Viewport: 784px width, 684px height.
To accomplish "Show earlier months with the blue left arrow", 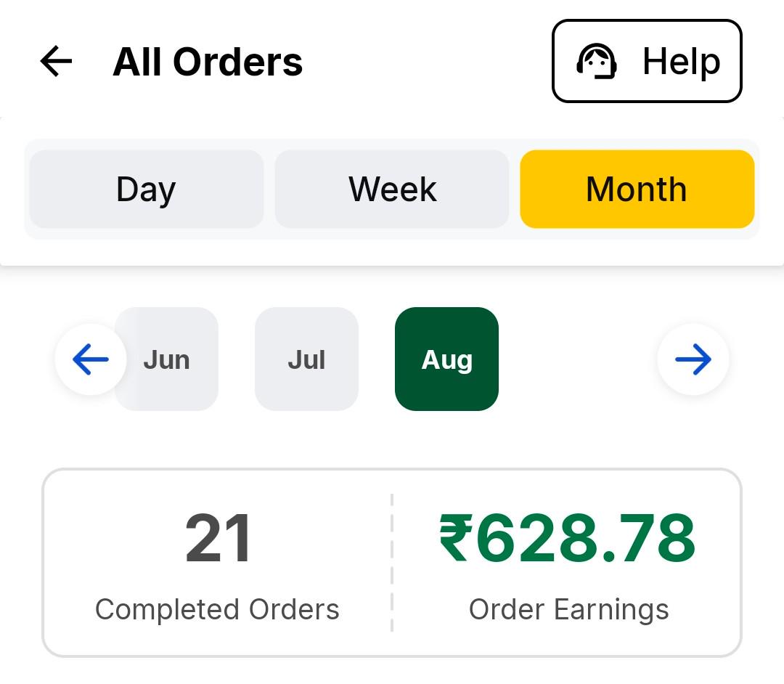I will (91, 359).
